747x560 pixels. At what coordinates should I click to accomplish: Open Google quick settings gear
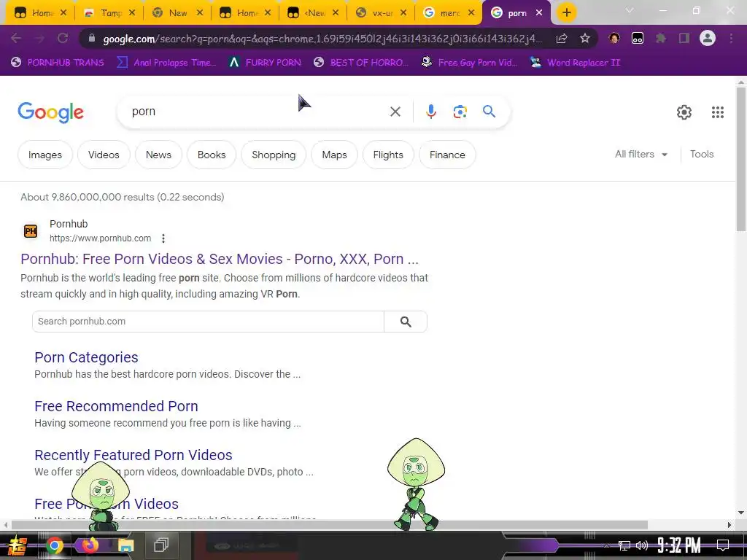684,112
